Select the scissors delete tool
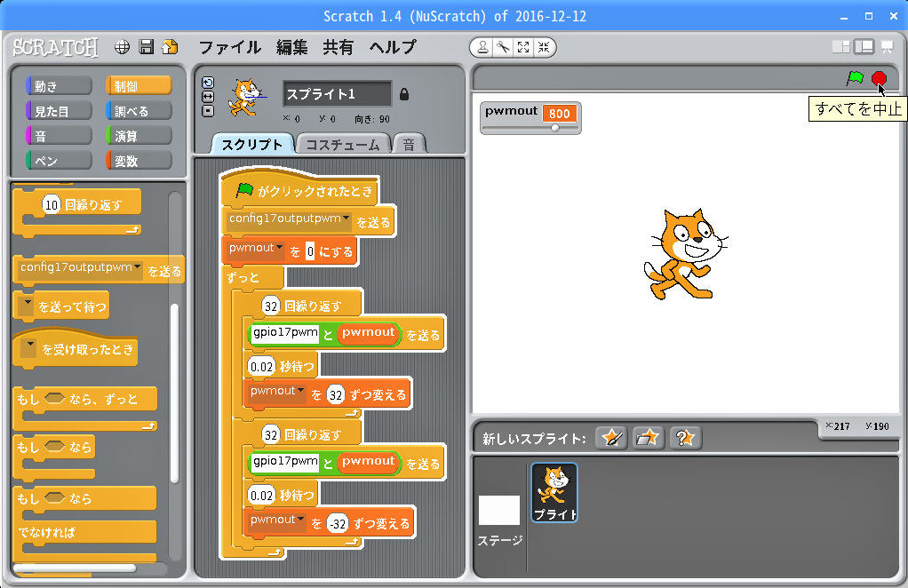This screenshot has width=908, height=588. click(503, 47)
